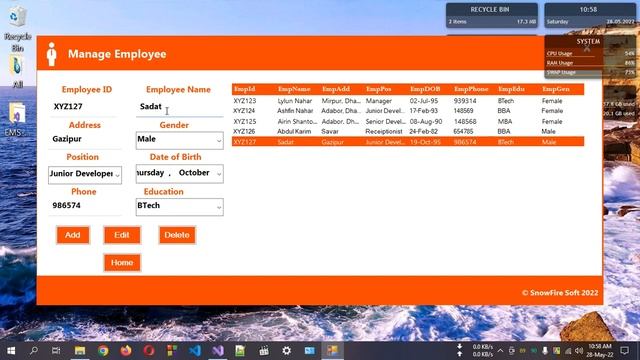Open the EMS desktop shortcut icon
640x360 pixels.
17,119
